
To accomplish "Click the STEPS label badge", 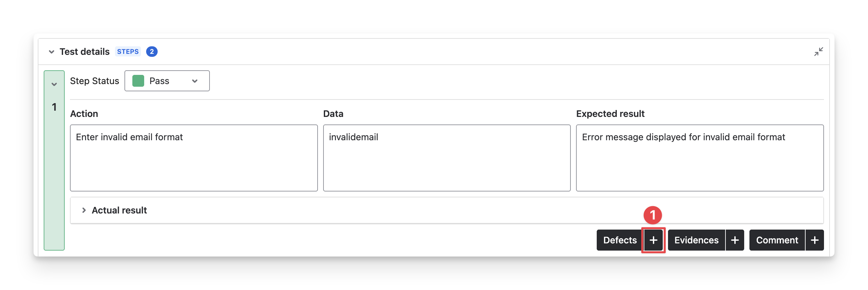I will pyautogui.click(x=128, y=52).
